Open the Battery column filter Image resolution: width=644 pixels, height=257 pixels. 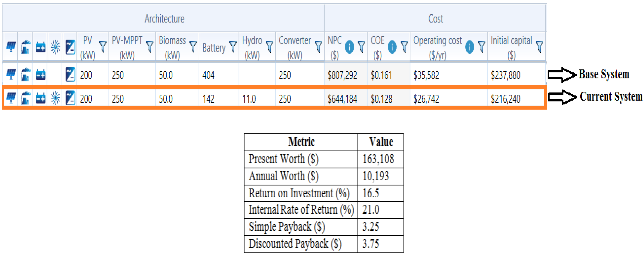pyautogui.click(x=233, y=47)
